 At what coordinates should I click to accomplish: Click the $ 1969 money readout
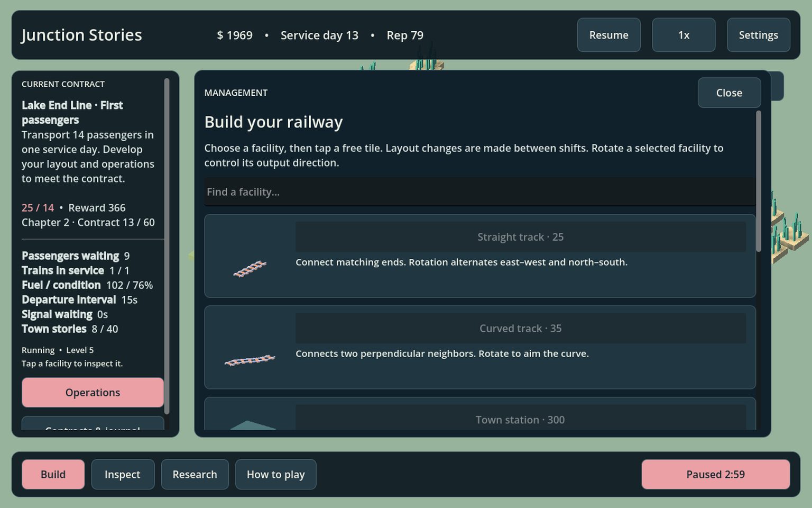pyautogui.click(x=235, y=35)
